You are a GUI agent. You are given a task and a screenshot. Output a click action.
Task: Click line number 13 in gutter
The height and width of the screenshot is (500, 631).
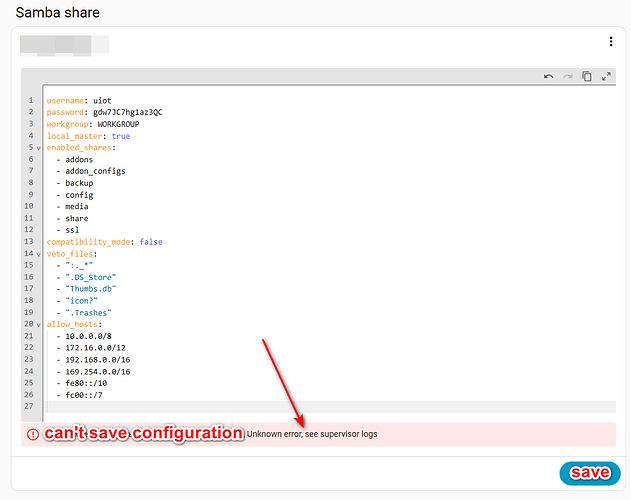pos(29,242)
